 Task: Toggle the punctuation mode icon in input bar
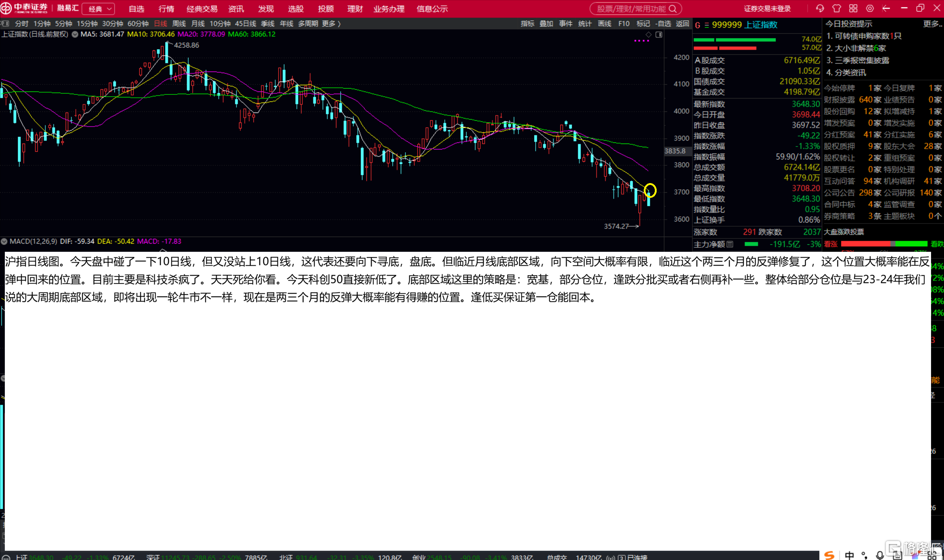(864, 555)
